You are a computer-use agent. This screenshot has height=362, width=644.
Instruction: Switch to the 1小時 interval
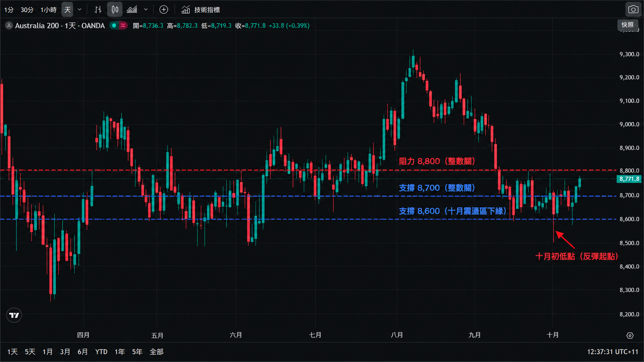49,10
